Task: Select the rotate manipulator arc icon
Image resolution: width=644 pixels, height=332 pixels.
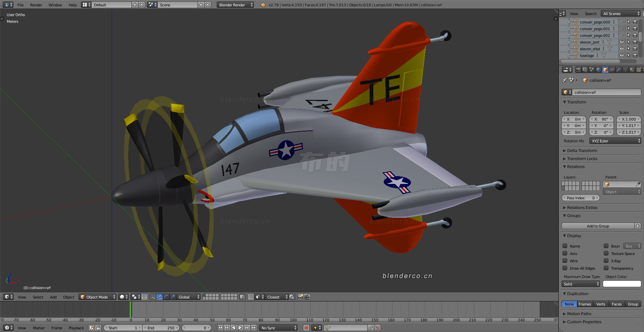Action: click(166, 297)
